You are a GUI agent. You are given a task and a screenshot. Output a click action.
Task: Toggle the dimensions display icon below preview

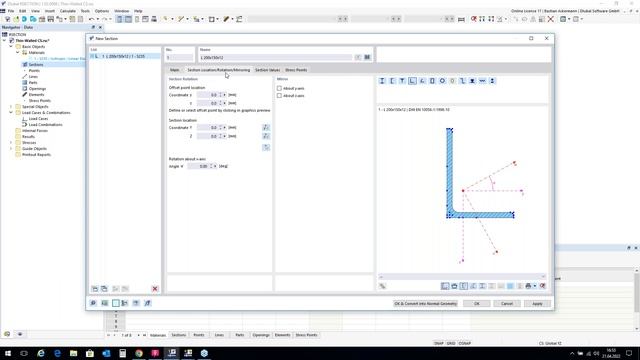coord(464,286)
